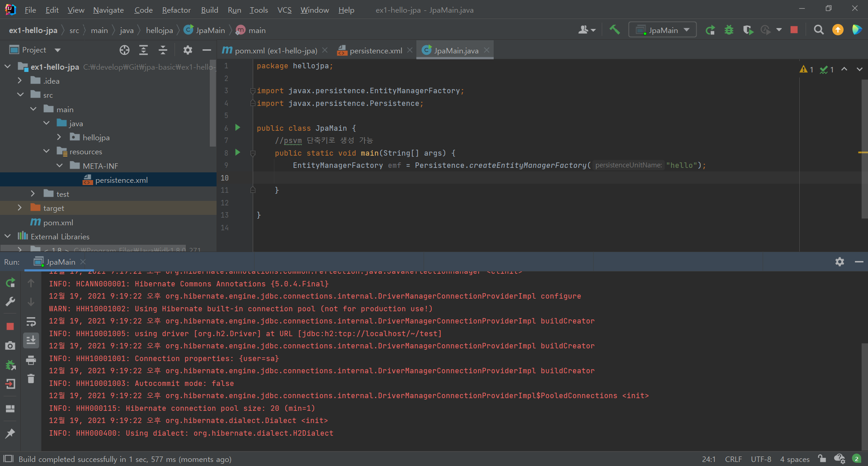Image resolution: width=868 pixels, height=466 pixels.
Task: Restore layout icon in Run sidebar
Action: [10, 409]
